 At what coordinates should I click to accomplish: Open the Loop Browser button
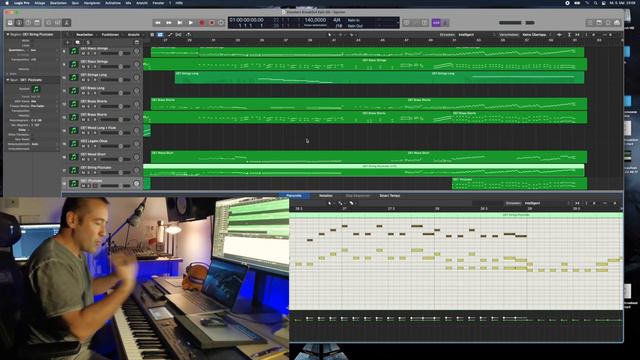(608, 23)
